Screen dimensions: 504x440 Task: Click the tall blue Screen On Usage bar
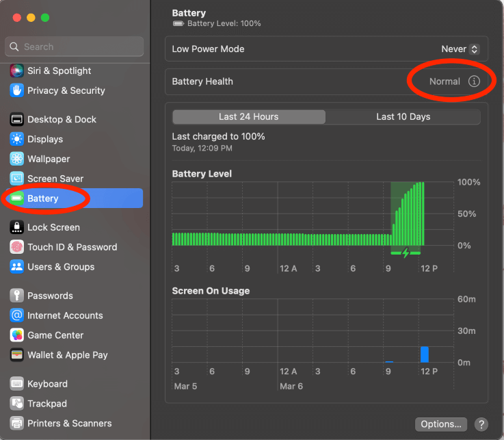425,354
